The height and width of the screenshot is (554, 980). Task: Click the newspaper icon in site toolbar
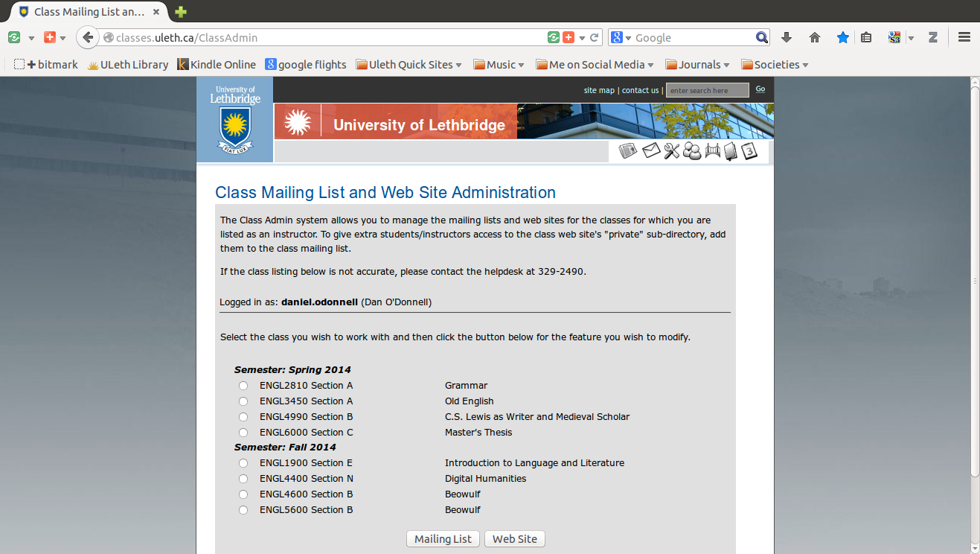628,151
